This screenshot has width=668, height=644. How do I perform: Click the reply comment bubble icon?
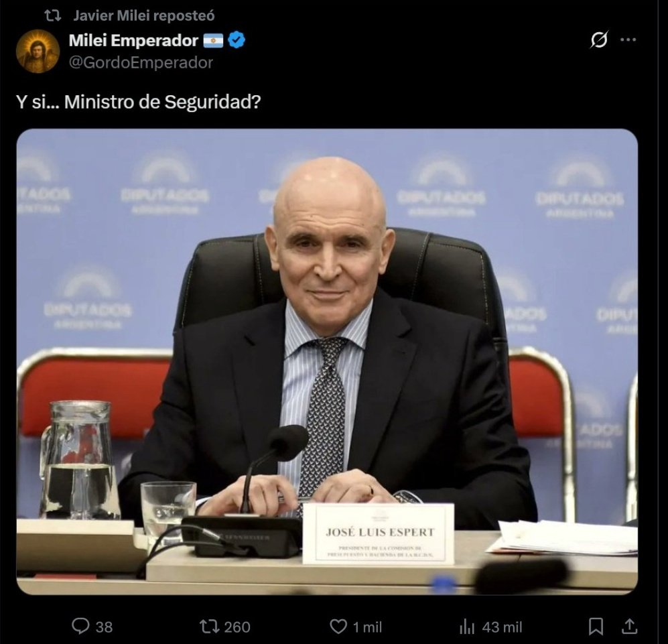point(80,626)
